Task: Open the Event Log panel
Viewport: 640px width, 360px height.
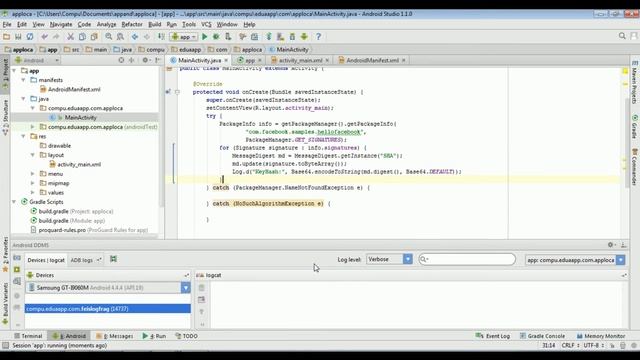Action: point(493,336)
